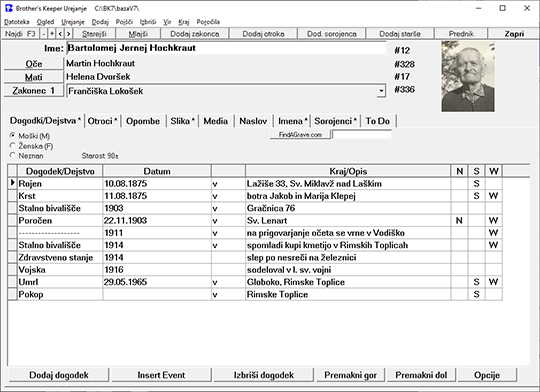Click the Oče button
Screen dimensions: 540x392
pyautogui.click(x=34, y=64)
